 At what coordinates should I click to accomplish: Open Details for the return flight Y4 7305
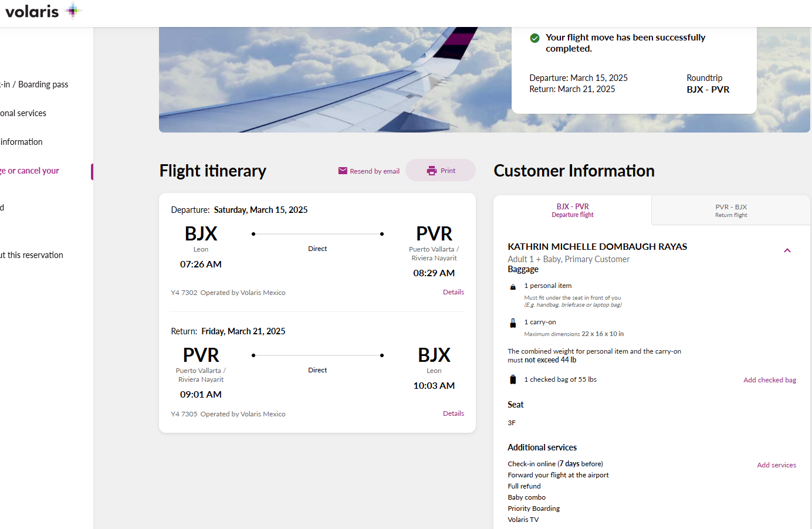[x=453, y=413]
